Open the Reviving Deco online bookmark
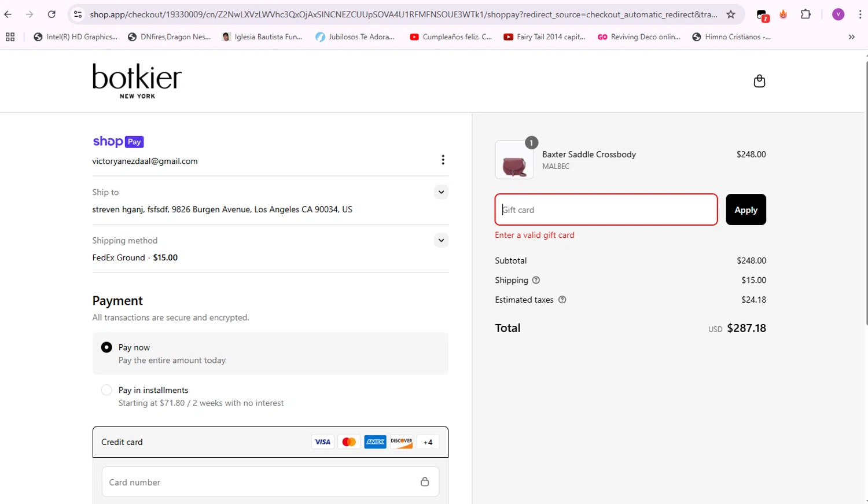Image resolution: width=868 pixels, height=504 pixels. tap(639, 37)
